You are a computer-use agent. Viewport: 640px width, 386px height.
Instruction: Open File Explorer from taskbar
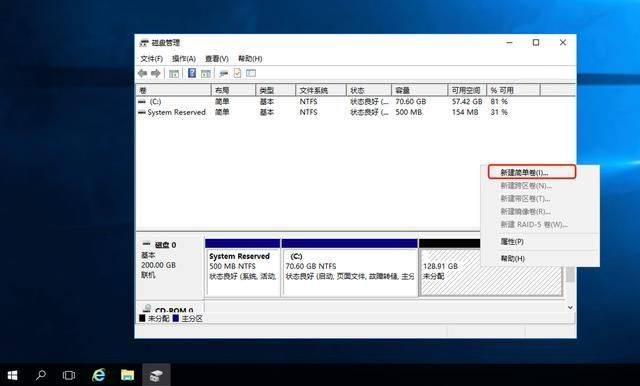[127, 375]
